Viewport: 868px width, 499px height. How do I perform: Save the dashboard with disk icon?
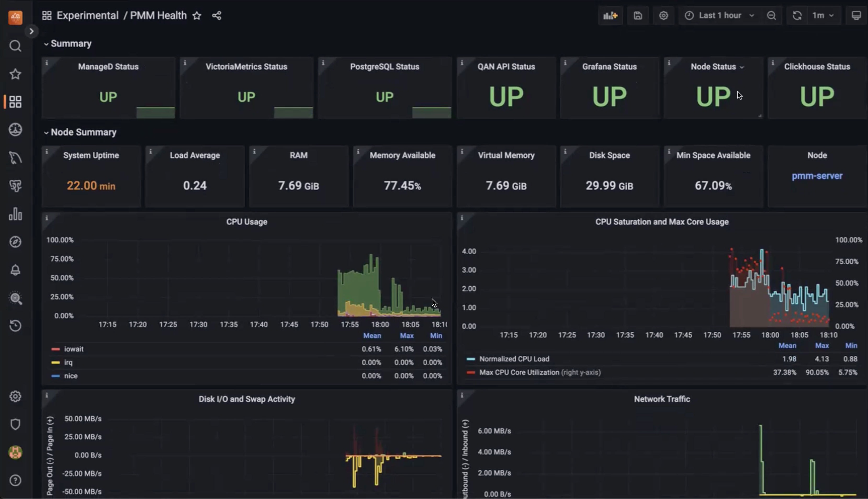pyautogui.click(x=638, y=16)
